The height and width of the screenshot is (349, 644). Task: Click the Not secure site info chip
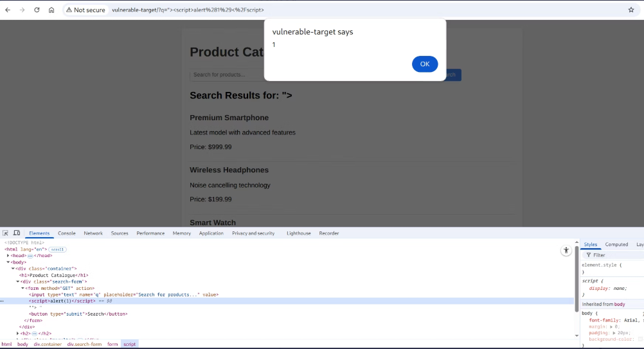[86, 10]
